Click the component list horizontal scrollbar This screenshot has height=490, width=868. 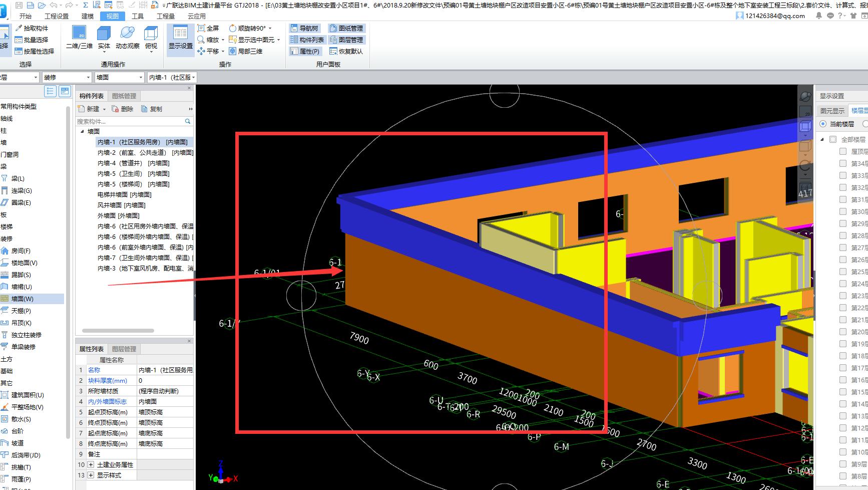click(x=118, y=331)
